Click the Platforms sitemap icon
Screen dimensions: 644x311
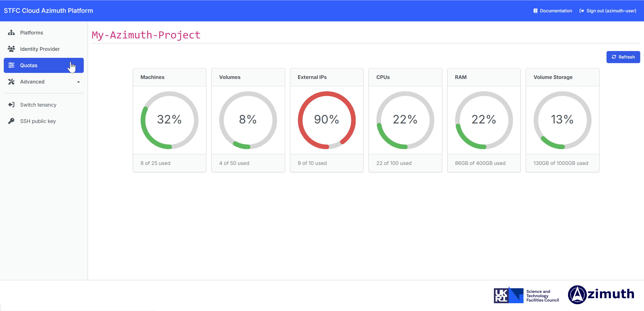(11, 33)
